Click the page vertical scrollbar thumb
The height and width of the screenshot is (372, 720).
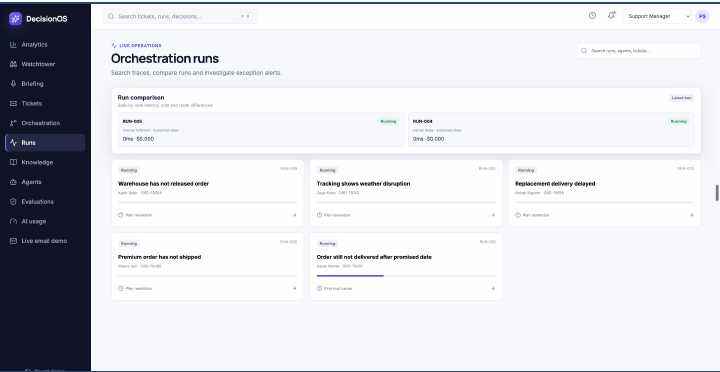point(717,192)
